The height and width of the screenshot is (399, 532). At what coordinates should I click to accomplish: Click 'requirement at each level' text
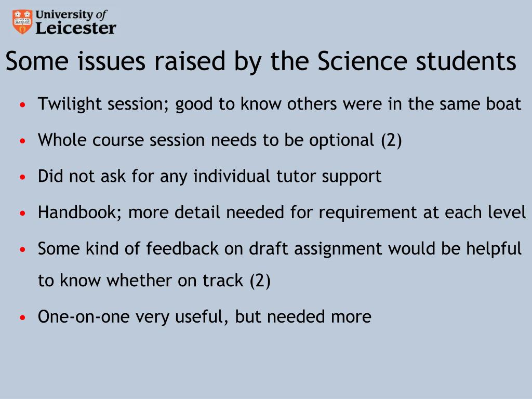click(422, 212)
